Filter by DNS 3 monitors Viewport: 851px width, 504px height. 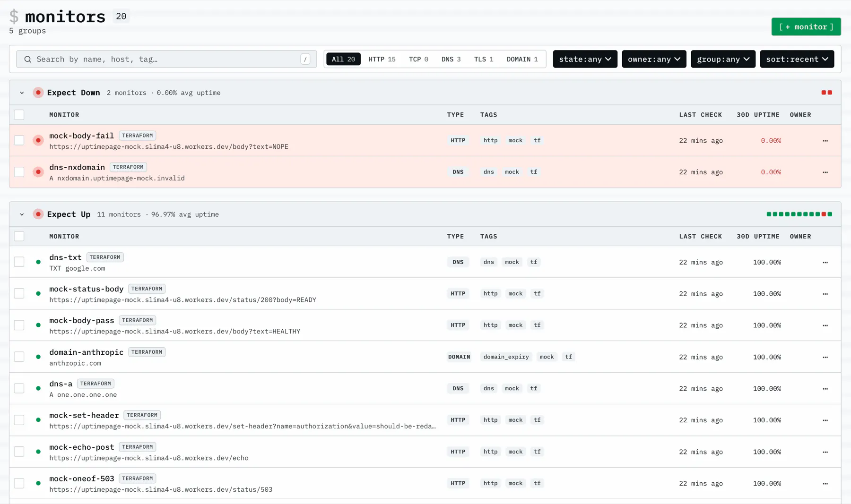(x=451, y=59)
